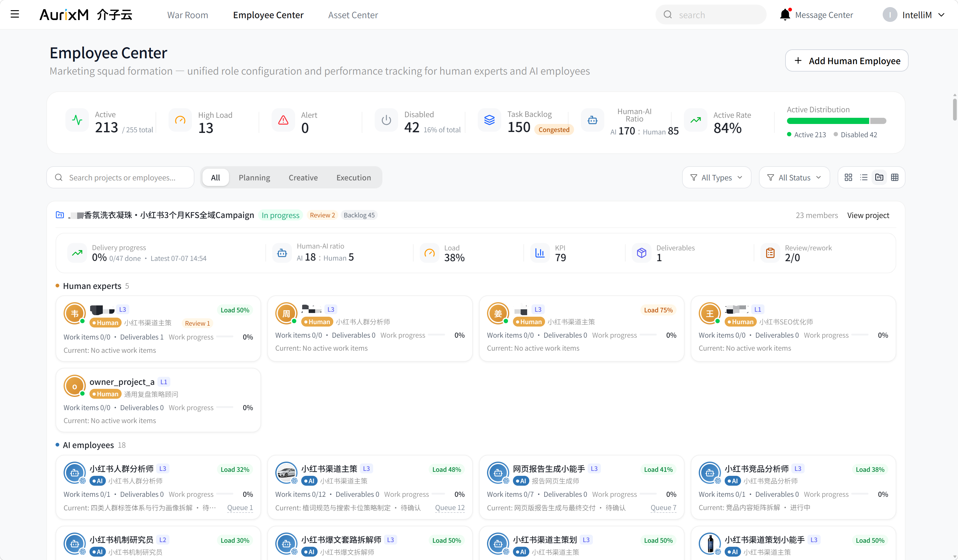Click the Active 213 legend entry
This screenshot has height=560, width=958.
point(806,134)
